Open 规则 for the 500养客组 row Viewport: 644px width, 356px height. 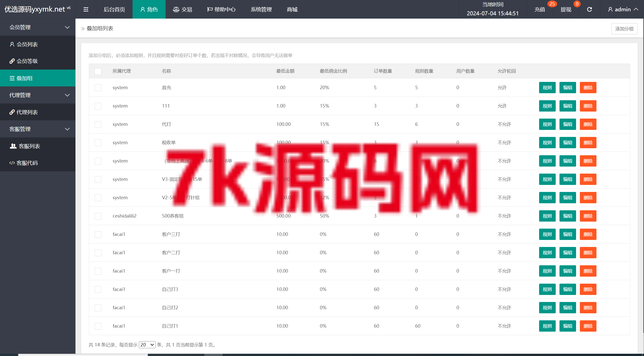click(547, 216)
